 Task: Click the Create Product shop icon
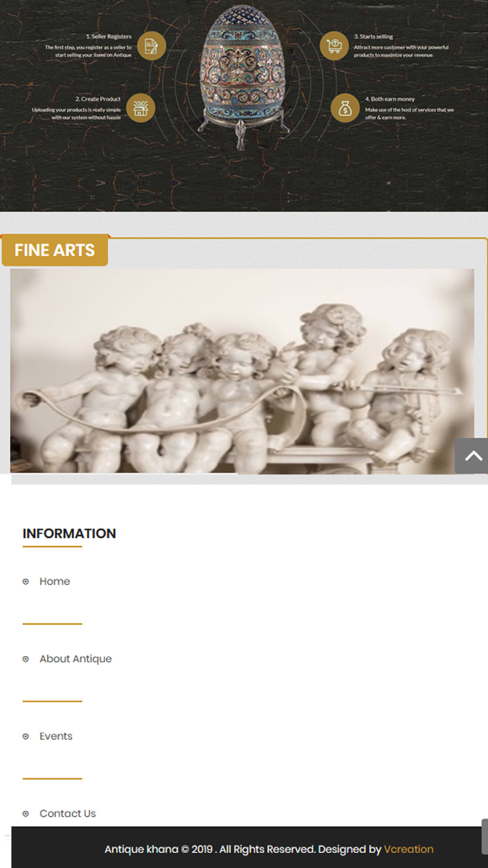(x=141, y=108)
